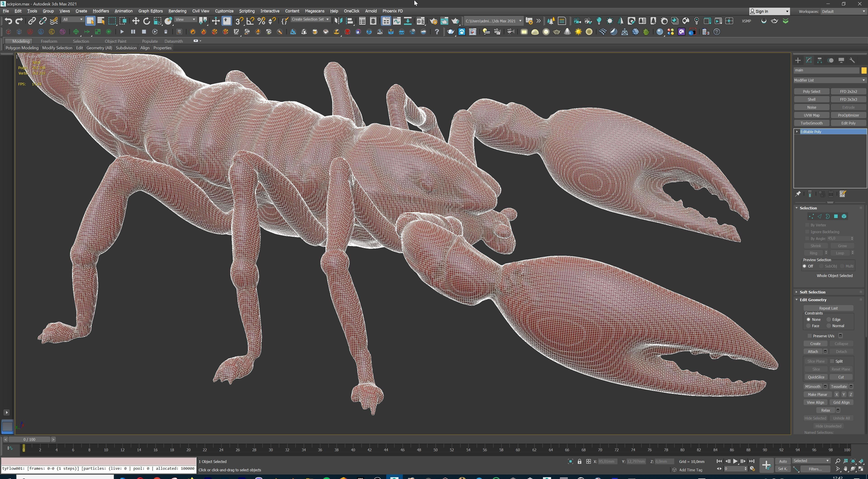The image size is (868, 479).
Task: Click the Redo arrow icon
Action: coord(19,21)
